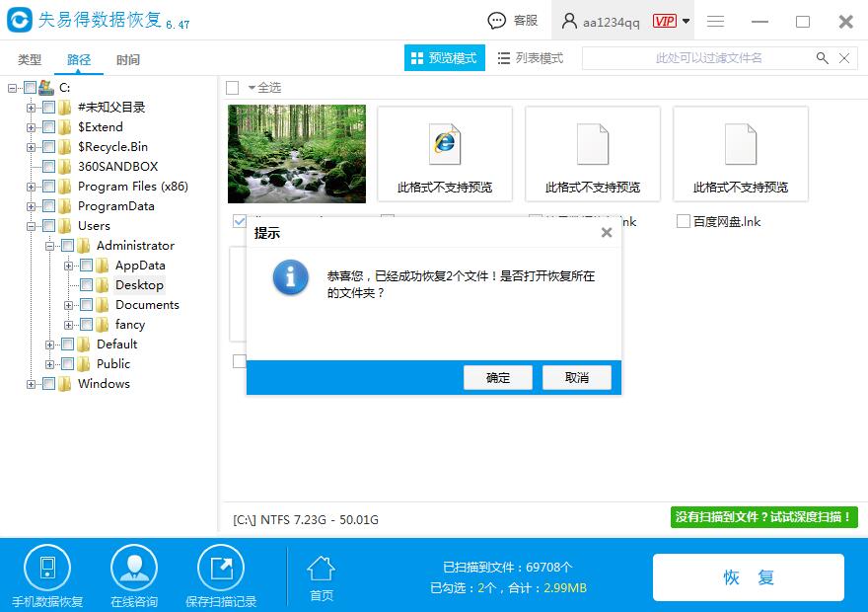Check the Windows folder checkbox
The height and width of the screenshot is (612, 868).
pyautogui.click(x=48, y=384)
